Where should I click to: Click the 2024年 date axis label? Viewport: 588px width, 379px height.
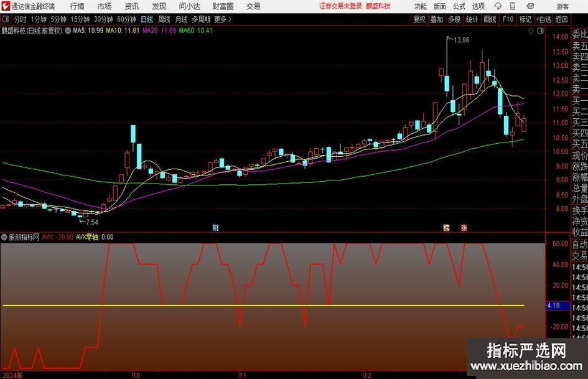[x=12, y=375]
